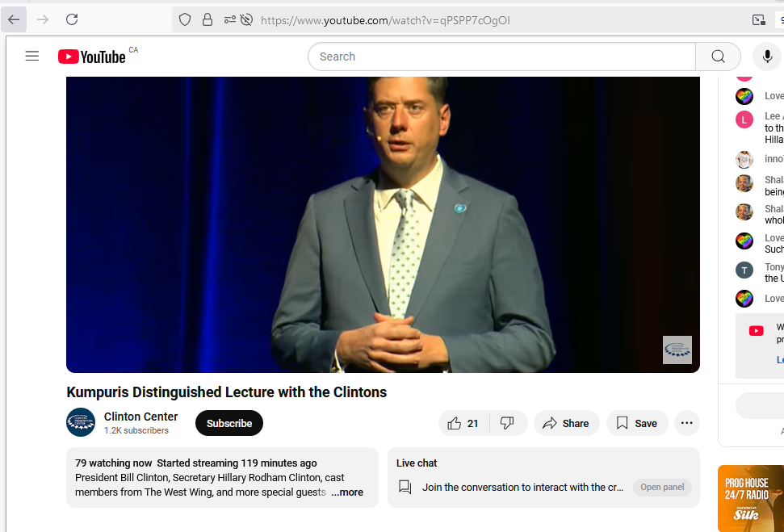Expand the description with ...more
Screen dimensions: 784x532
[x=347, y=492]
